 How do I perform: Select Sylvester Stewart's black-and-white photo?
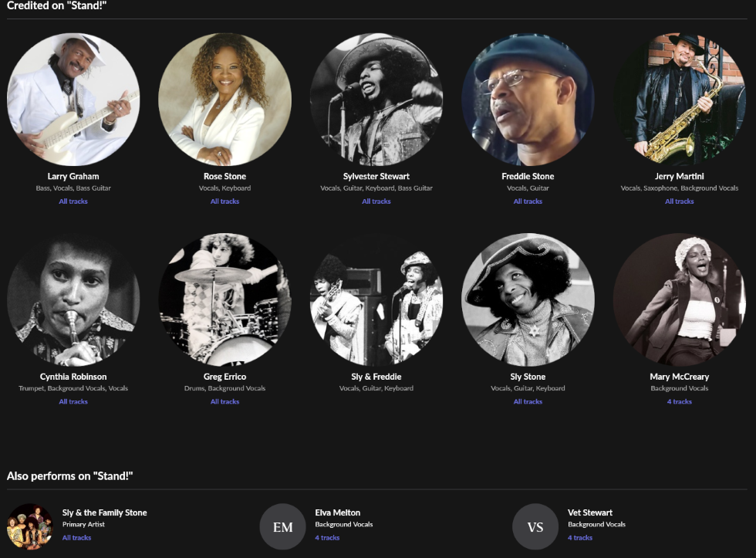(376, 100)
